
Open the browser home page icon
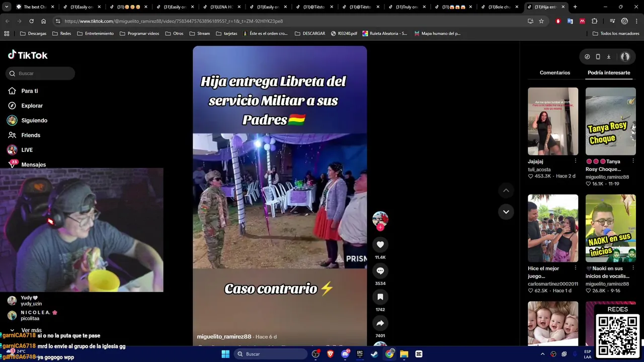point(43,21)
